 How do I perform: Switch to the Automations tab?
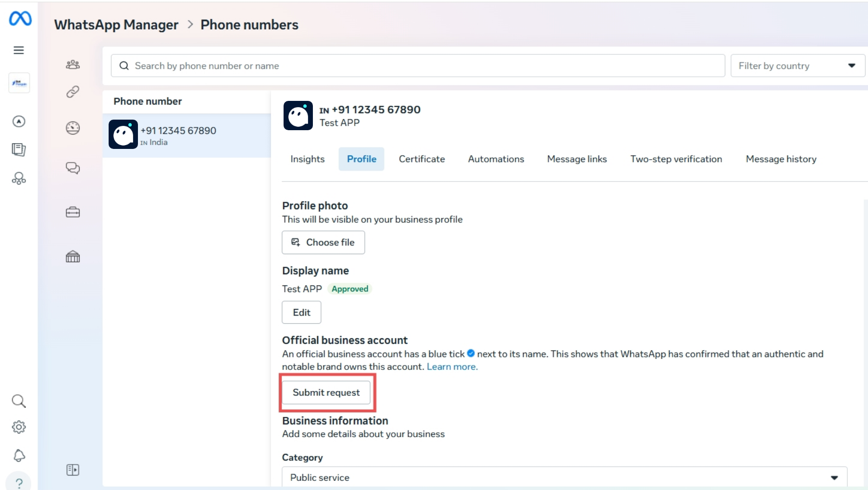click(x=496, y=159)
